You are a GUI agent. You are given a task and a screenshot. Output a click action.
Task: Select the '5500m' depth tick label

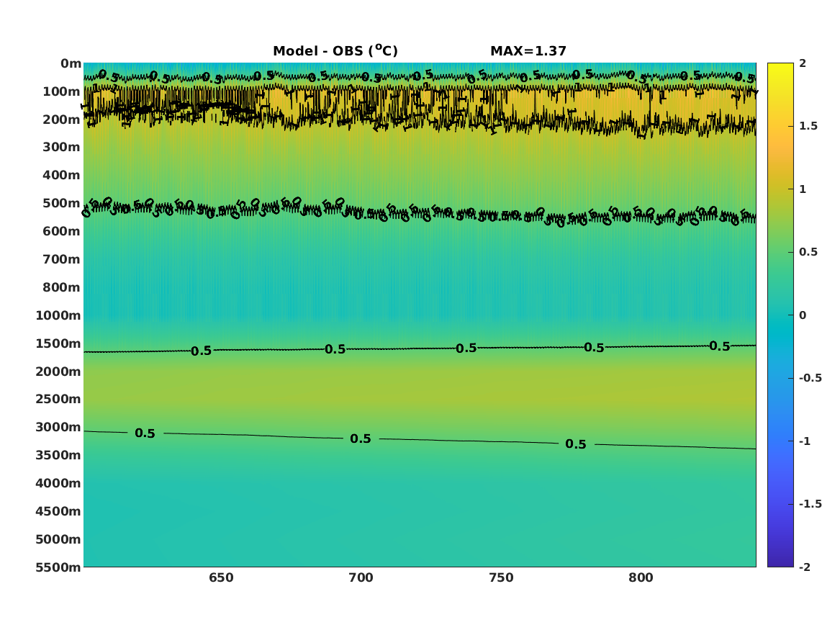point(58,567)
